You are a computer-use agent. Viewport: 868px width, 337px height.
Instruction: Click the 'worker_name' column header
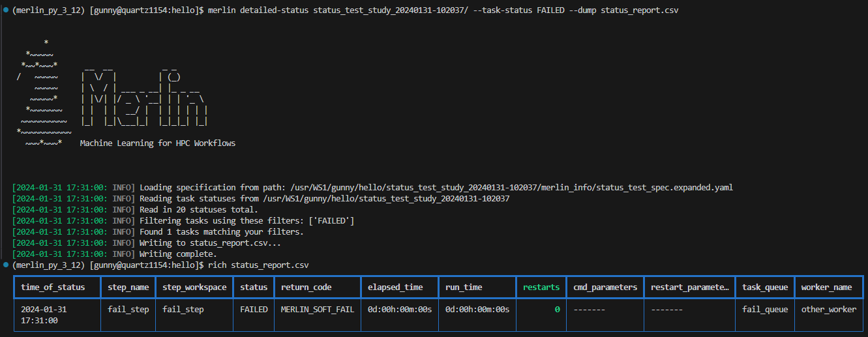click(827, 287)
